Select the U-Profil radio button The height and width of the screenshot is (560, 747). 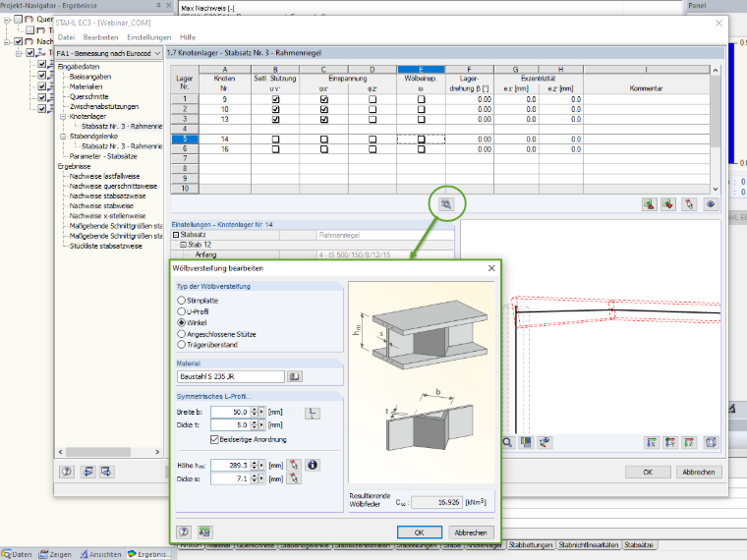(x=181, y=311)
